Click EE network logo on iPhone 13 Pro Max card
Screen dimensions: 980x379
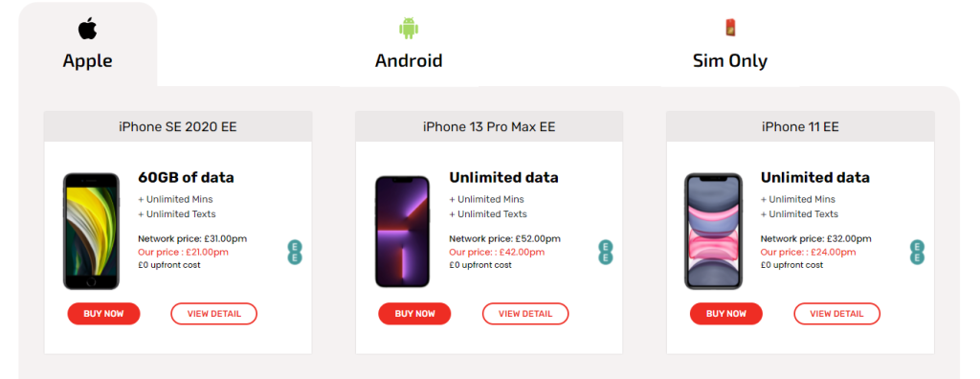pos(605,252)
